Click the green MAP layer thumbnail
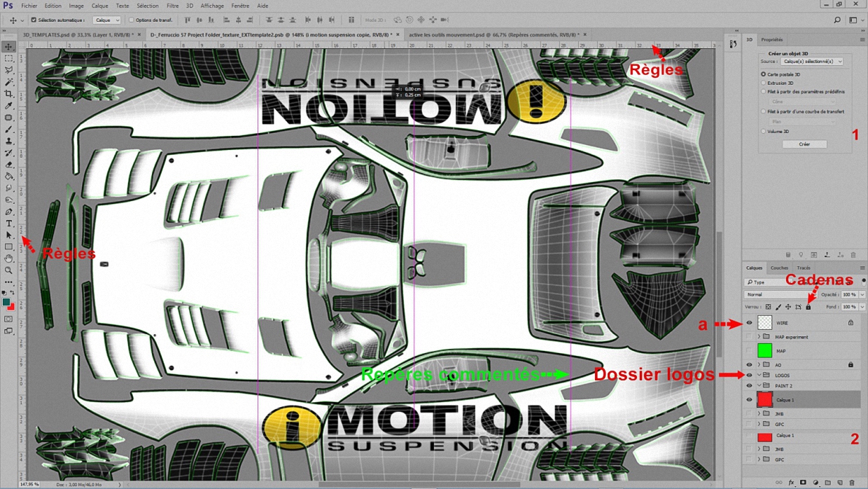 764,350
